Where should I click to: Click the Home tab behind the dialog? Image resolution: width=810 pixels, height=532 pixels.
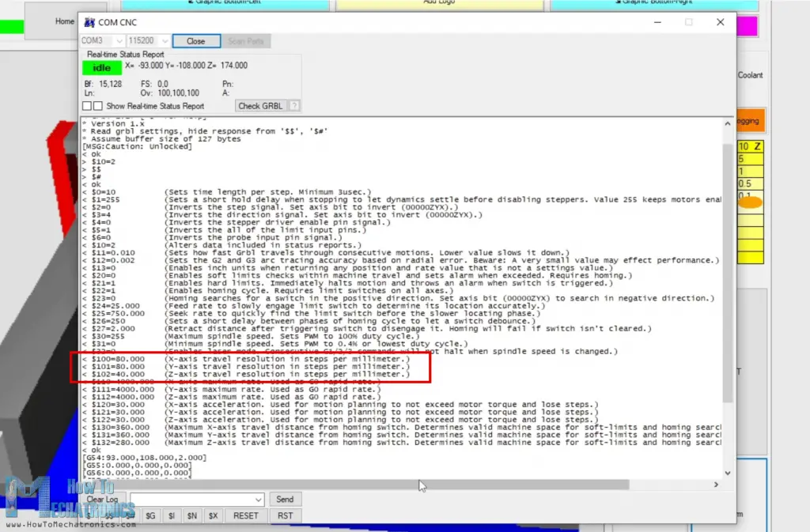(65, 21)
